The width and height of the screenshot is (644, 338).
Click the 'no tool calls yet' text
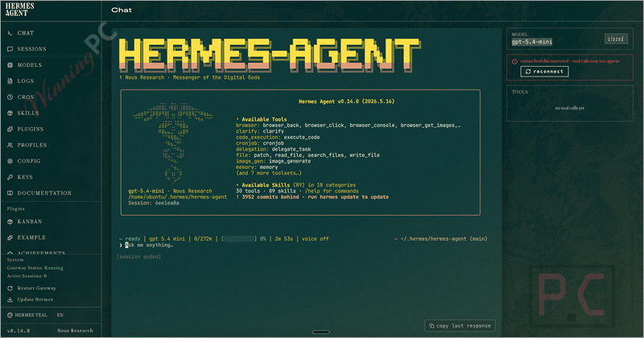pos(570,108)
